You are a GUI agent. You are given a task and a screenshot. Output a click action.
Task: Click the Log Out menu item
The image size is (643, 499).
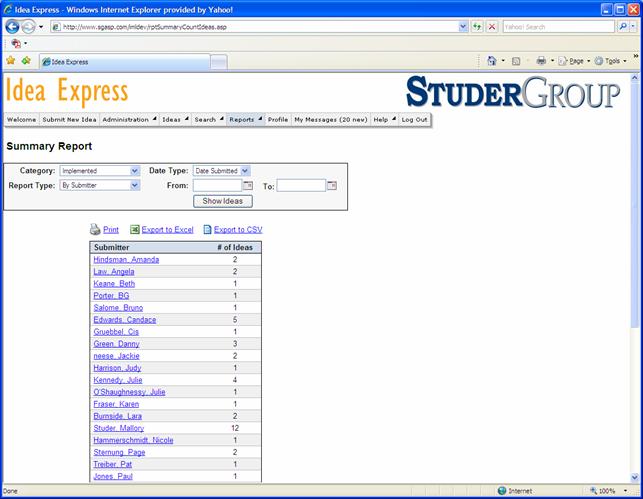414,119
